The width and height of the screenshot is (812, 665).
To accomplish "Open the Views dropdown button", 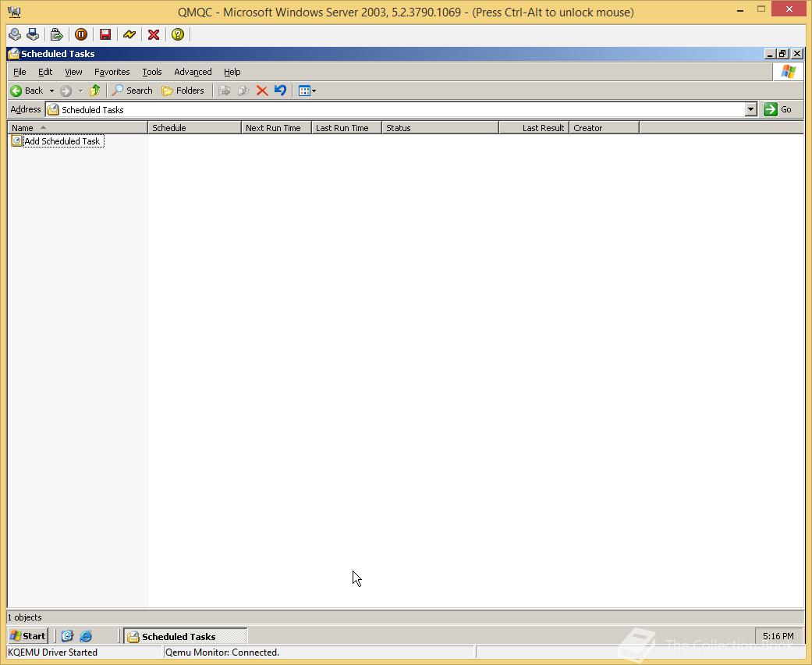I will pyautogui.click(x=307, y=91).
